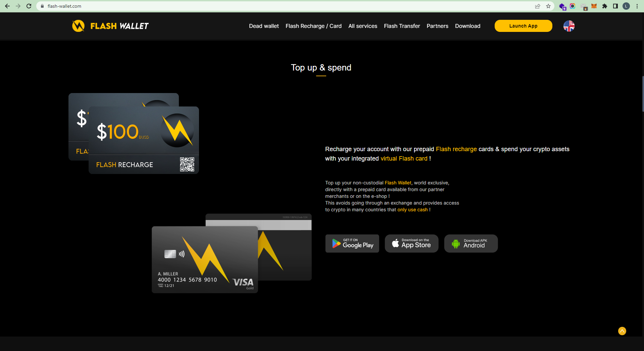Click the 'Flash recharge' highlighted text
Viewport: 644px width, 351px height.
tap(456, 149)
